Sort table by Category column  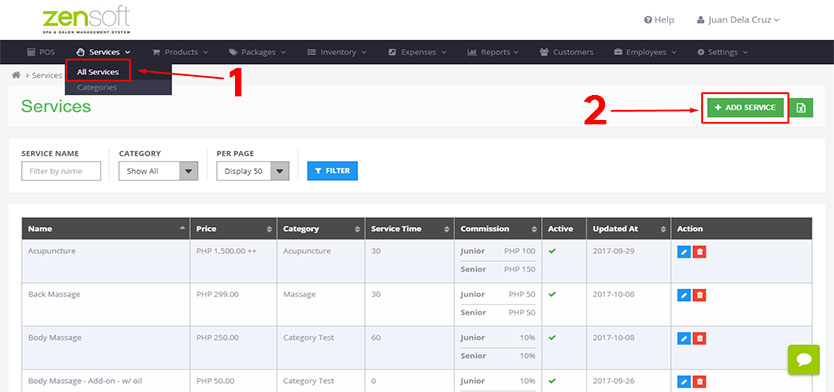(x=320, y=229)
